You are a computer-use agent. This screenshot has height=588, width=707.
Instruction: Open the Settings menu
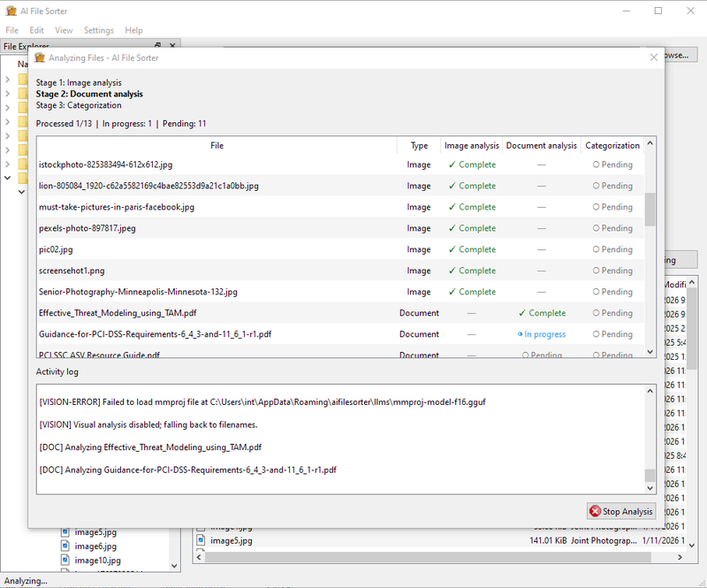[98, 29]
